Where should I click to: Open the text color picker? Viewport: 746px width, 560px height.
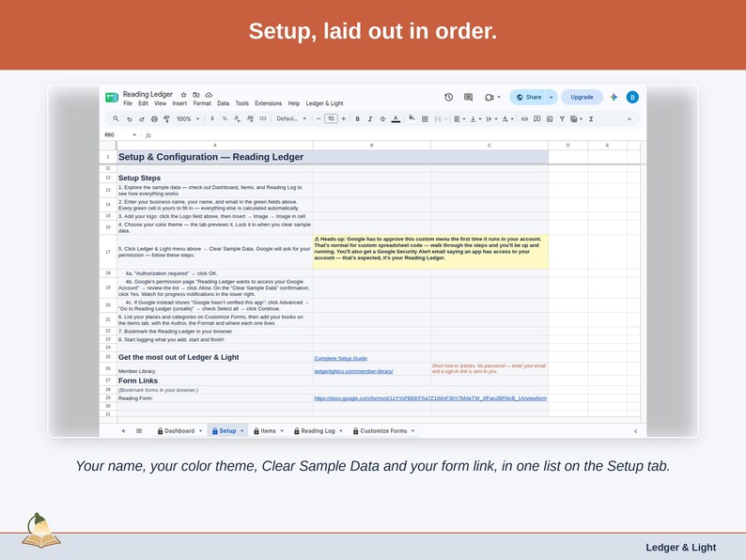396,119
